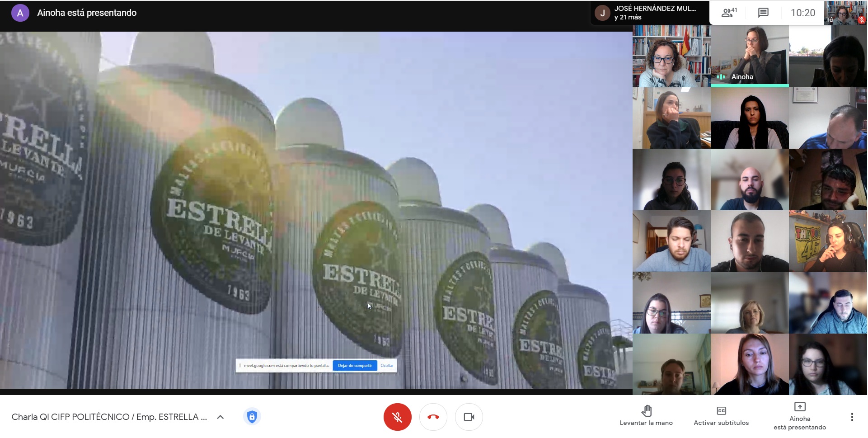Open your own self-view thumbnail labeled Tú
This screenshot has width=868, height=438.
click(x=845, y=13)
